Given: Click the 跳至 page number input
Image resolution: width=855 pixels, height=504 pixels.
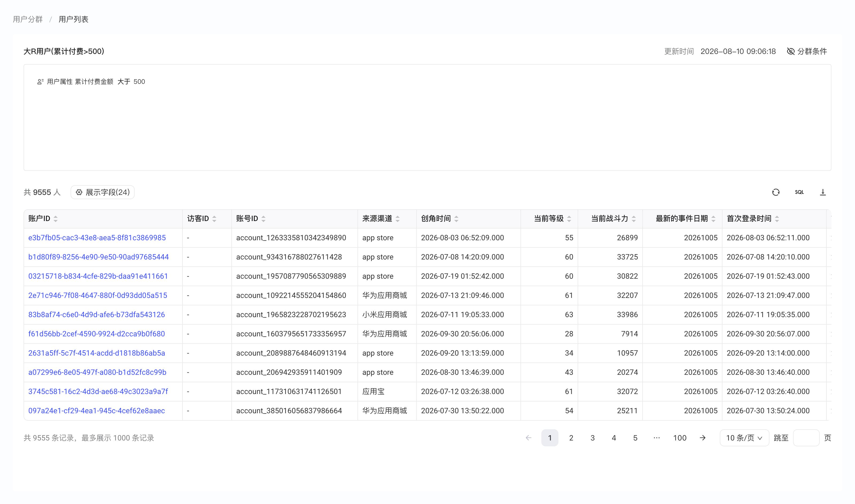Looking at the screenshot, I should click(x=806, y=438).
